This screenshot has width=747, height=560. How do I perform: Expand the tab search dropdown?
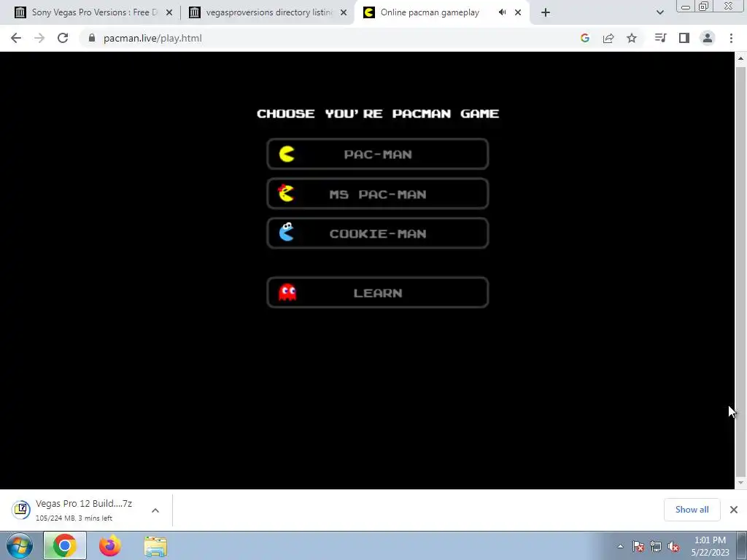[x=659, y=12]
